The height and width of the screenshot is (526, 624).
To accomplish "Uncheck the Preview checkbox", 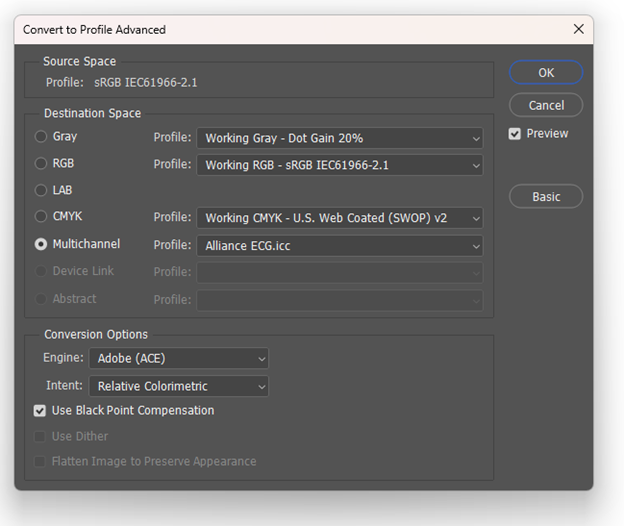I will pos(515,134).
